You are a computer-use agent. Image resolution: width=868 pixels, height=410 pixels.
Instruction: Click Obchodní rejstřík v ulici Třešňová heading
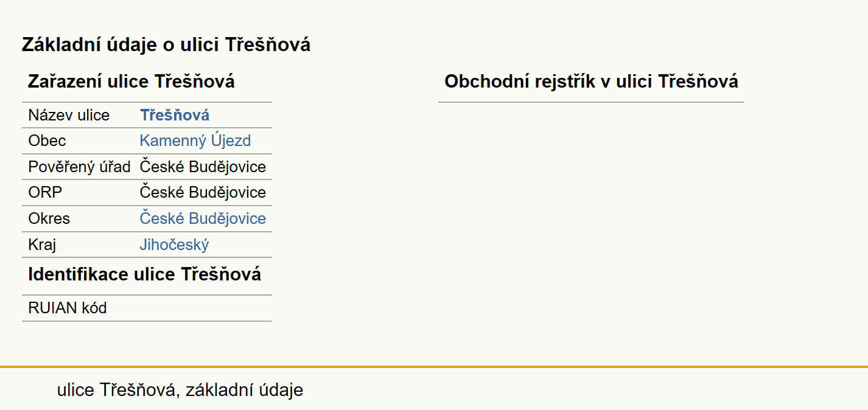pos(591,82)
